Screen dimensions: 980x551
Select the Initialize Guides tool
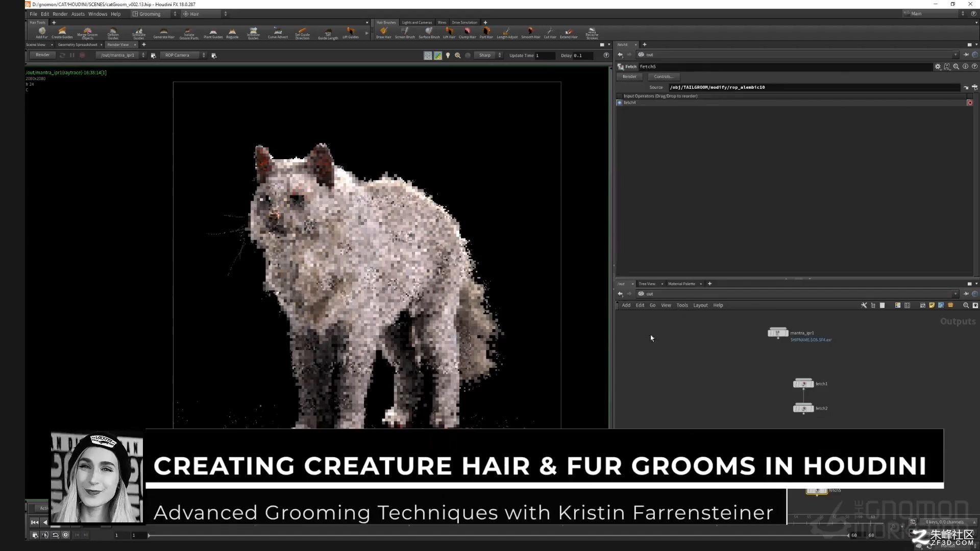(x=253, y=33)
